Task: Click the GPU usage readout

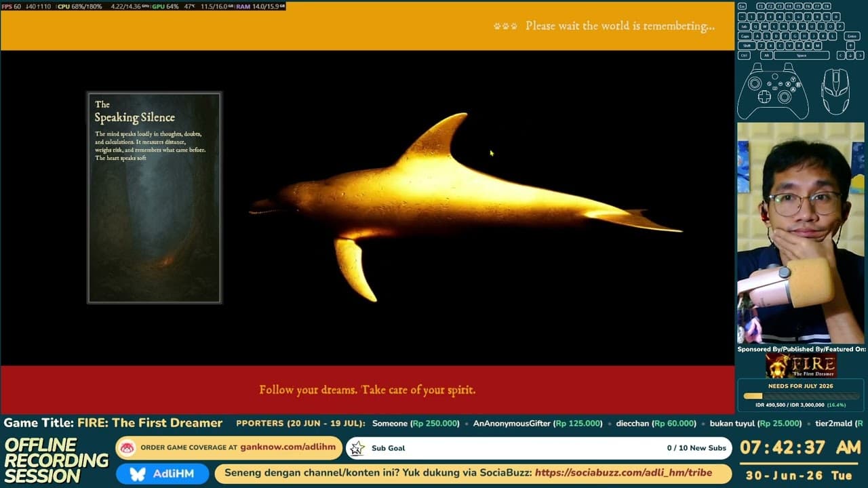Action: coord(165,6)
